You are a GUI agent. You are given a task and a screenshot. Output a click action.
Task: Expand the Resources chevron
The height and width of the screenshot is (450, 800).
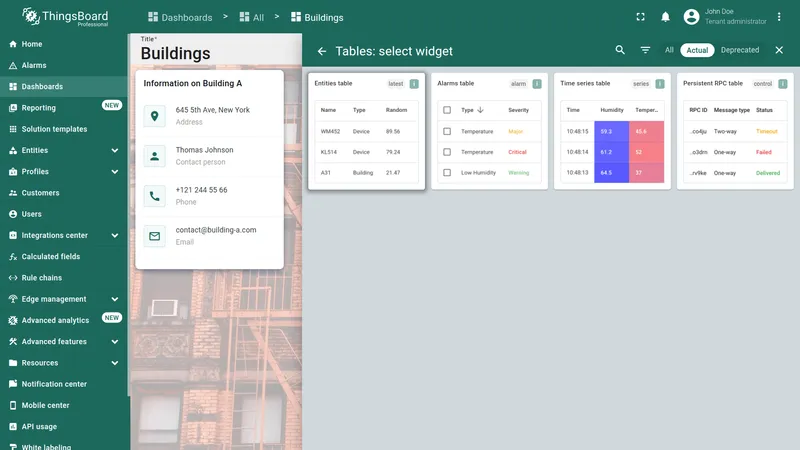(x=115, y=363)
